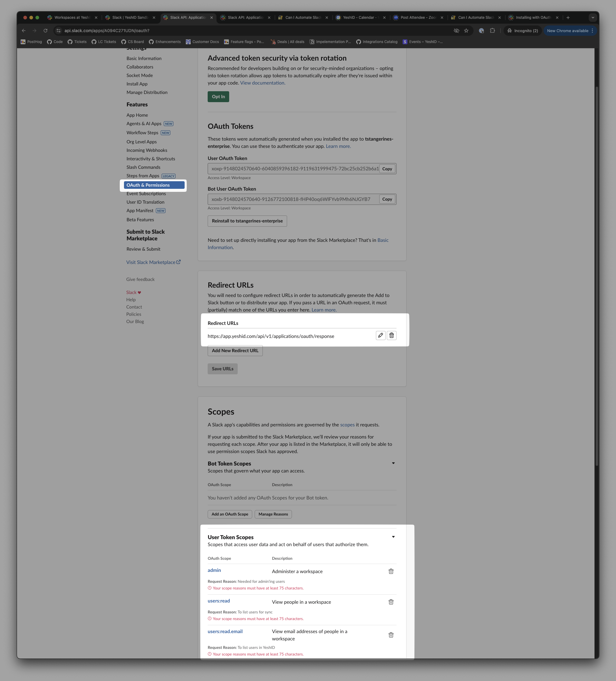Click the site info icon in address bar
This screenshot has width=616, height=681.
pyautogui.click(x=59, y=31)
